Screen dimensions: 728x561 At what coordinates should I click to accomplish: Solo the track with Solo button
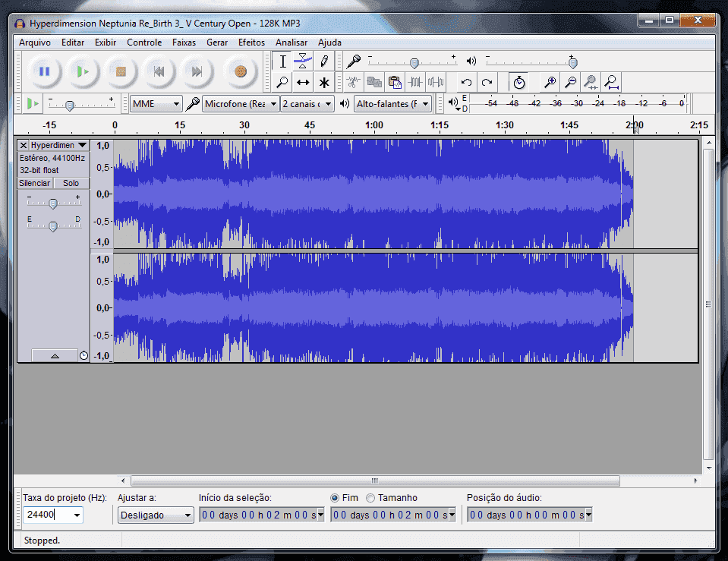tap(71, 183)
